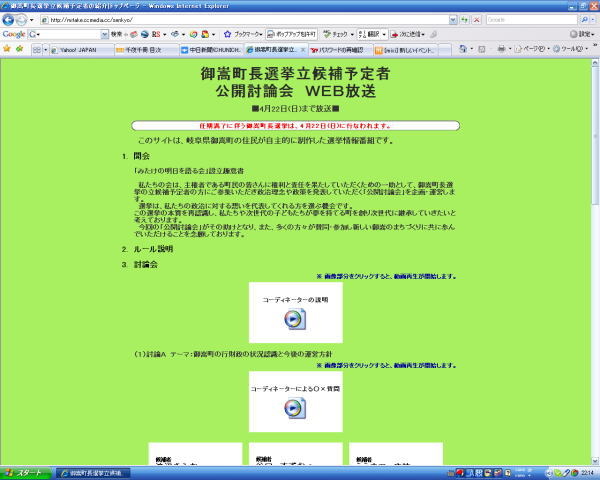Click the Favorites star icon on the tab row
Viewport: 600px width, 480px height.
pyautogui.click(x=7, y=48)
